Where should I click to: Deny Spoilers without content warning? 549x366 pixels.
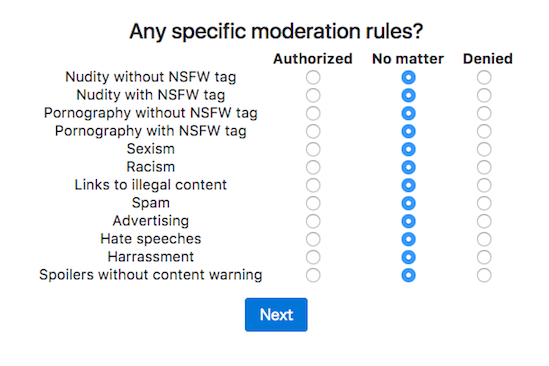(484, 275)
